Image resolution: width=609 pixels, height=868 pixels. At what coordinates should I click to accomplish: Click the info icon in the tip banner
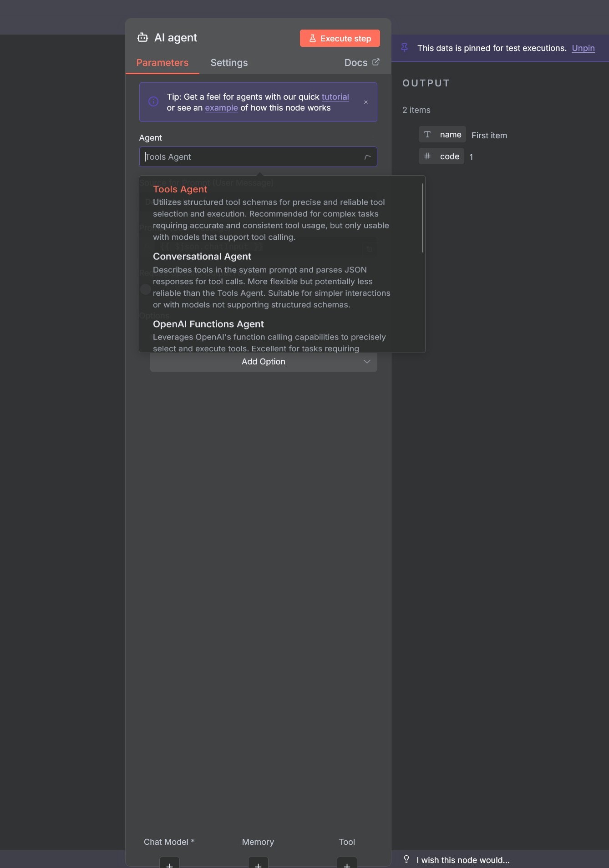click(x=153, y=101)
